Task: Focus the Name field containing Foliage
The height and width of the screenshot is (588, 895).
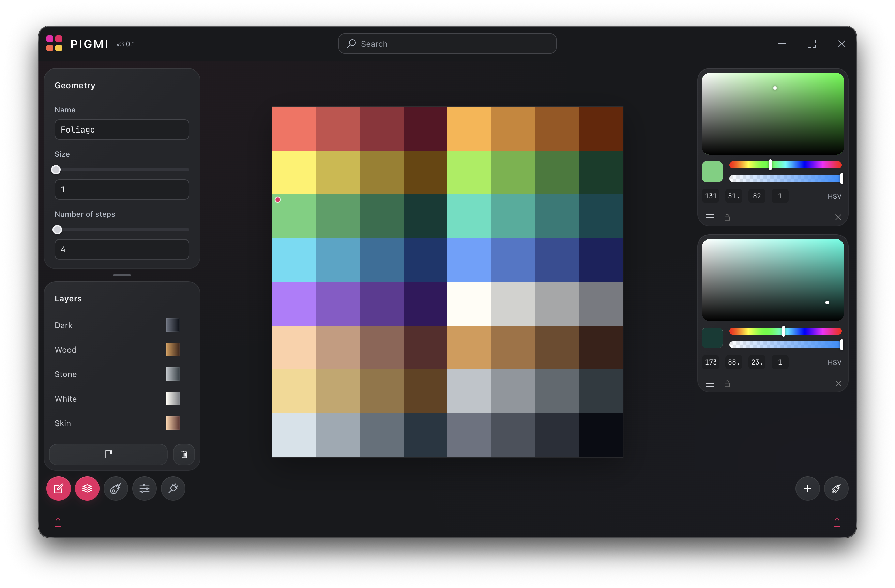Action: [122, 129]
